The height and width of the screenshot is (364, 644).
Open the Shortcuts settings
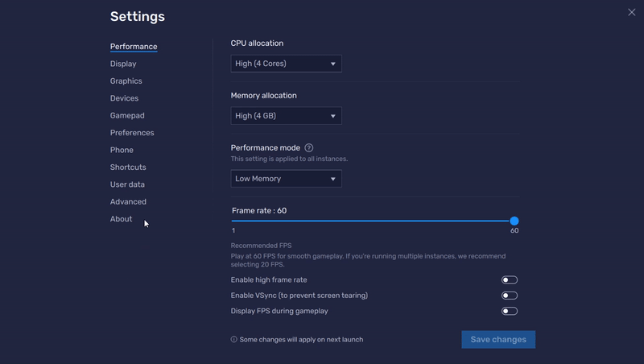[128, 168]
